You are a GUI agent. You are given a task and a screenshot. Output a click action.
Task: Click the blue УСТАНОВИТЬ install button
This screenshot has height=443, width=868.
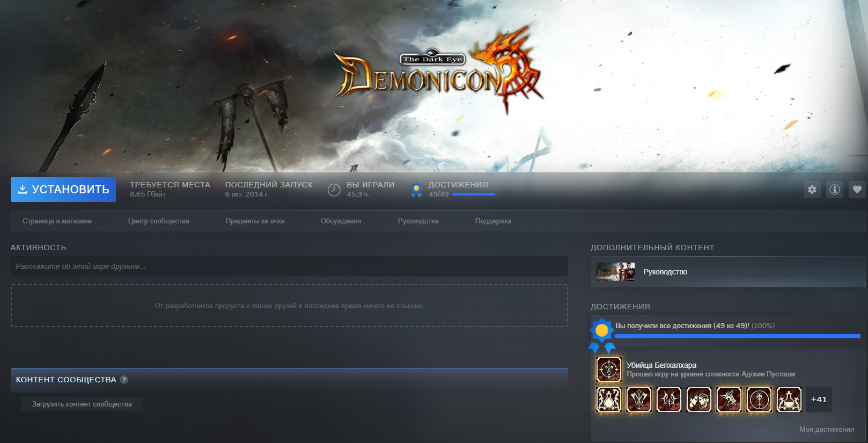point(63,190)
